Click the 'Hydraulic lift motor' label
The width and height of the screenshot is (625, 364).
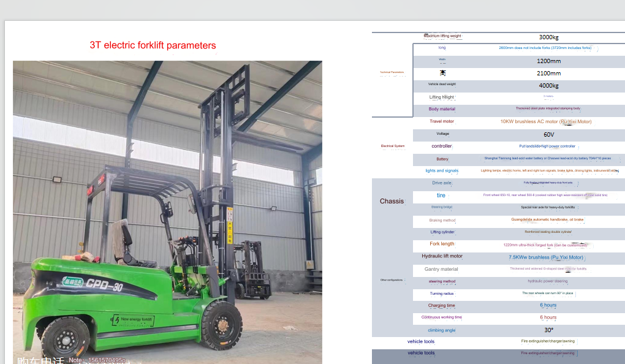click(442, 256)
